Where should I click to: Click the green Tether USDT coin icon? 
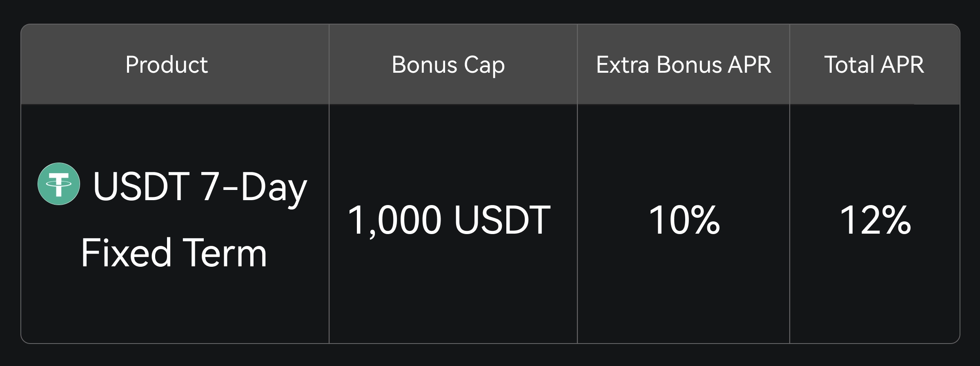(x=59, y=184)
